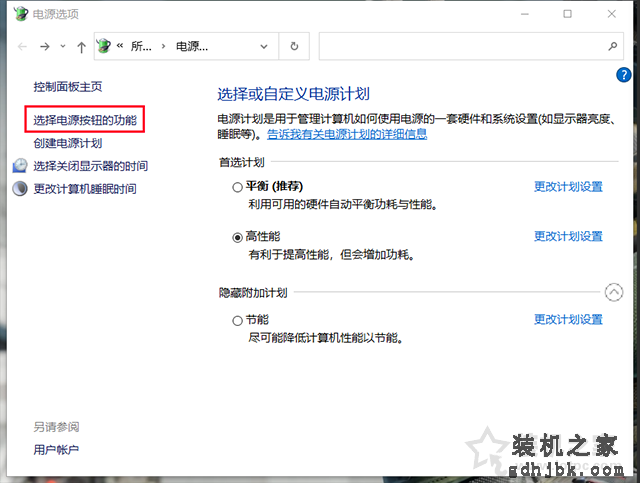640x483 pixels.
Task: Open 告诉我有关电源计划的详细信息 link
Action: tap(347, 134)
